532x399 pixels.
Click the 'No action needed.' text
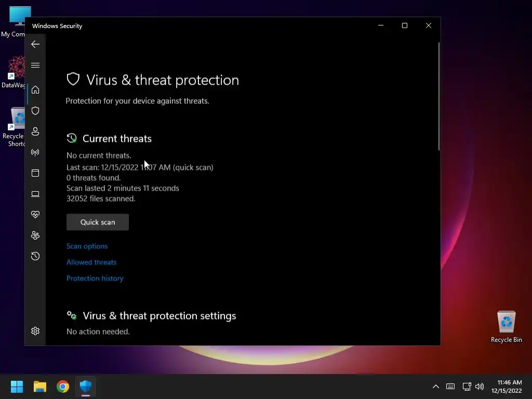pos(98,331)
